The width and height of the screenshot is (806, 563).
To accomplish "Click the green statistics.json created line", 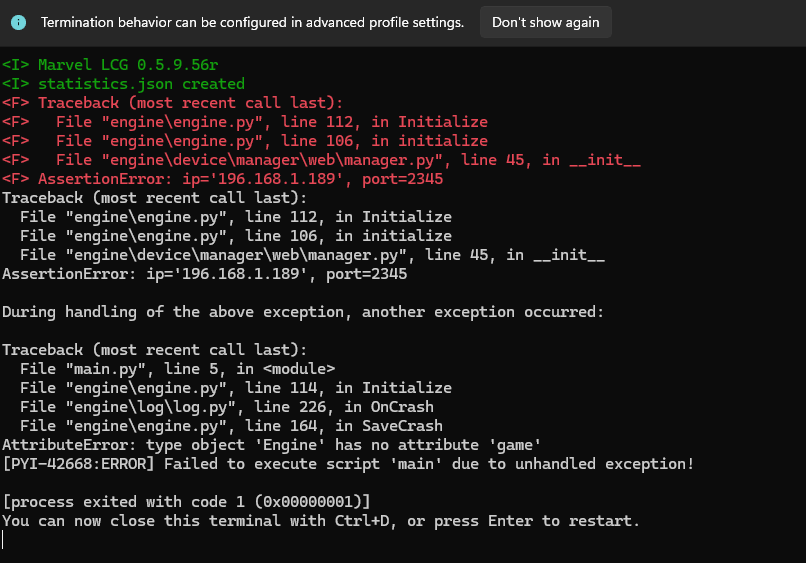I will (123, 84).
